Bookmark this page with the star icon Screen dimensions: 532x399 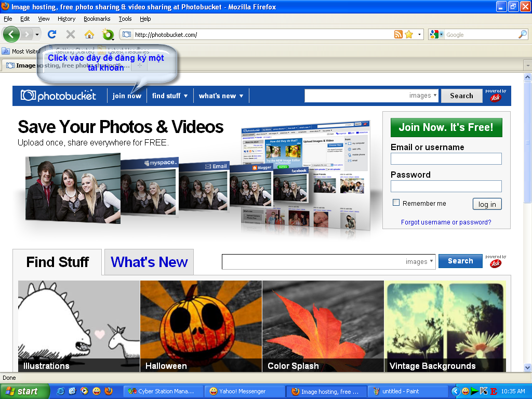[409, 34]
